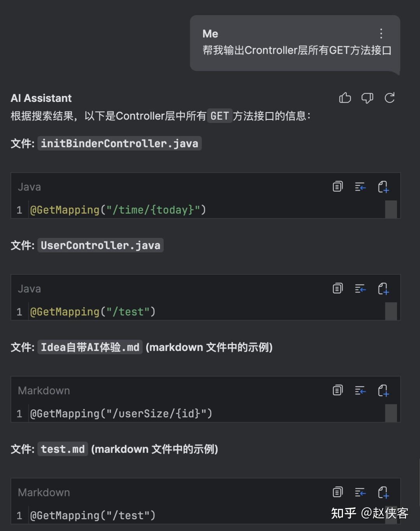Create new file from the test.md snippet

tap(384, 493)
